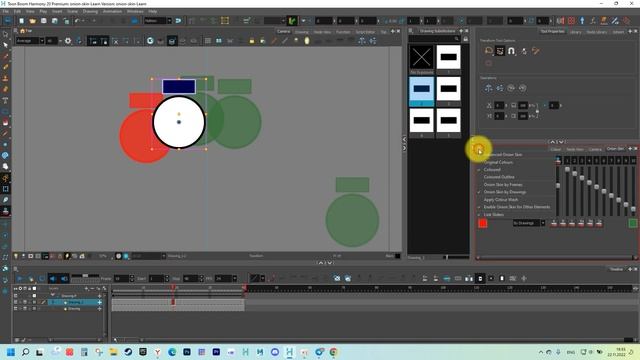
Task: Switch to the Library tab
Action: (x=575, y=32)
